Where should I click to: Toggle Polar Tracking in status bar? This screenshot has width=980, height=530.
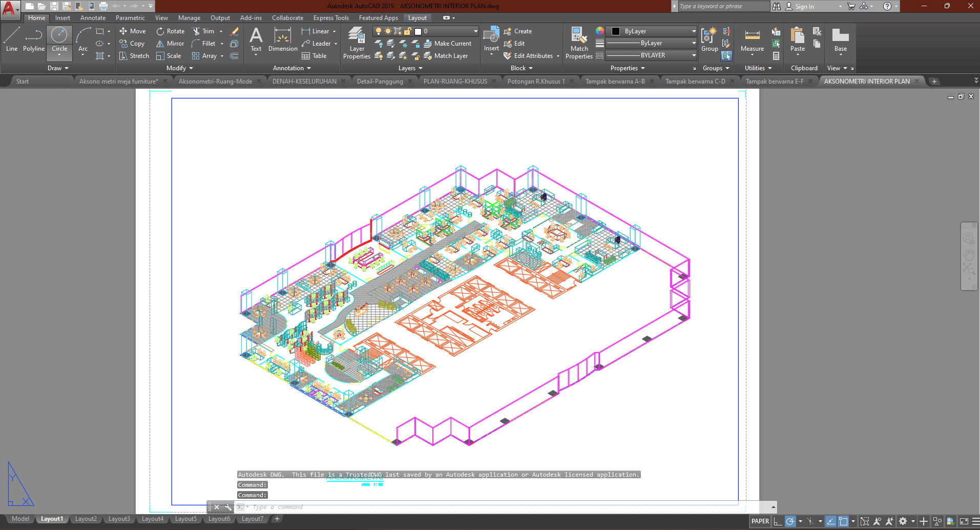790,521
